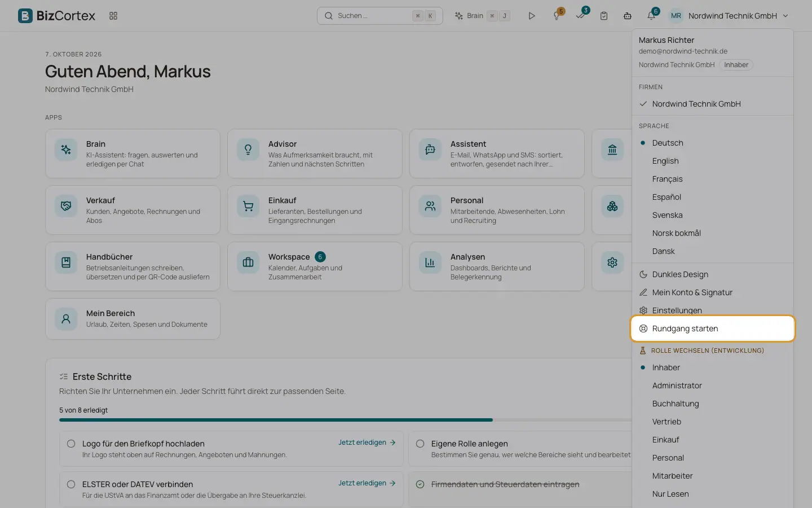The height and width of the screenshot is (508, 812).
Task: Click 'Jetzt erledigen' for Logo upload
Action: [367, 443]
